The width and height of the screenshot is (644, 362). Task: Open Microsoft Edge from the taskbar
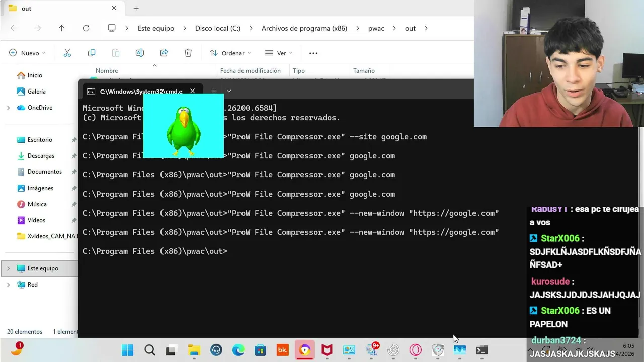tap(238, 350)
